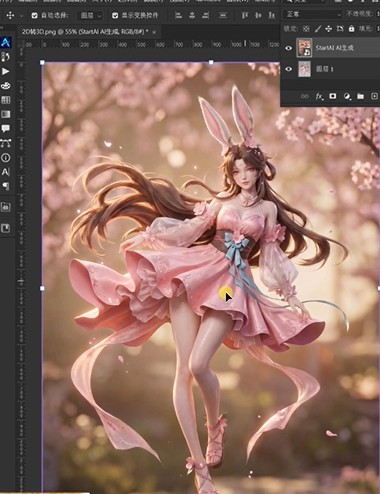Screen dimensions: 380x494
Task: Create a new layer group folder
Action: [360, 96]
